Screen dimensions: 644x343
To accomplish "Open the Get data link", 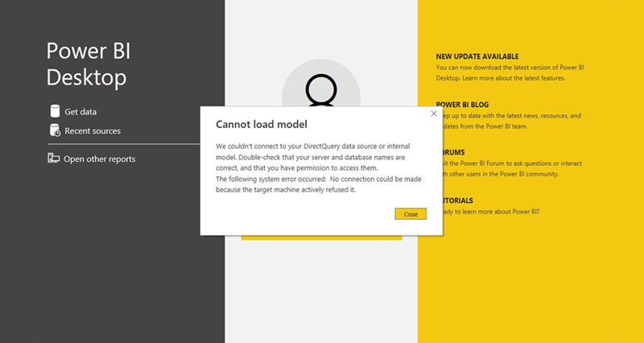I will tap(80, 112).
